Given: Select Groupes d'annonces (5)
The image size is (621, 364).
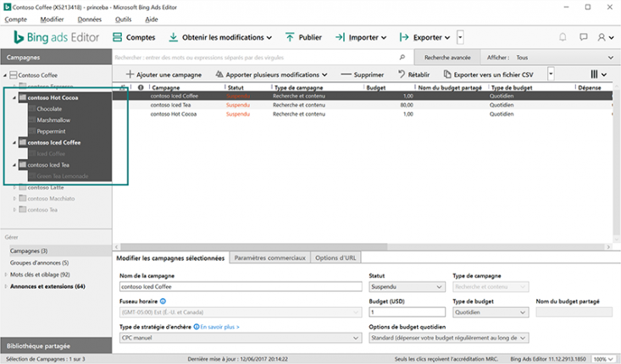Looking at the screenshot, I should tap(39, 262).
